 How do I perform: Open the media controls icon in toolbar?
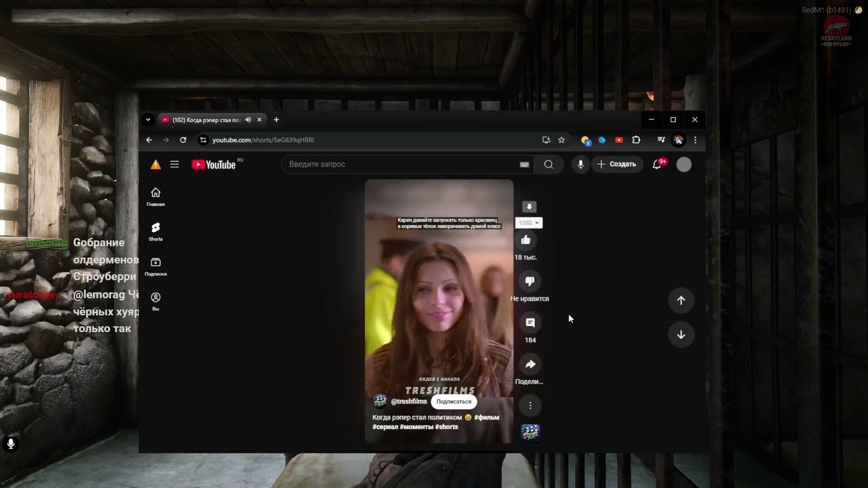click(x=661, y=140)
